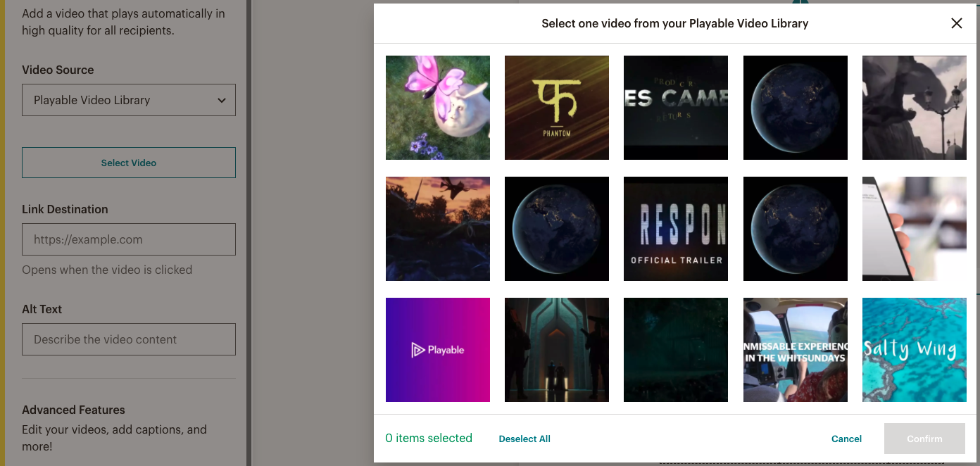The image size is (980, 466).
Task: Select the 'ES CAME' title video thumbnail
Action: (x=676, y=108)
